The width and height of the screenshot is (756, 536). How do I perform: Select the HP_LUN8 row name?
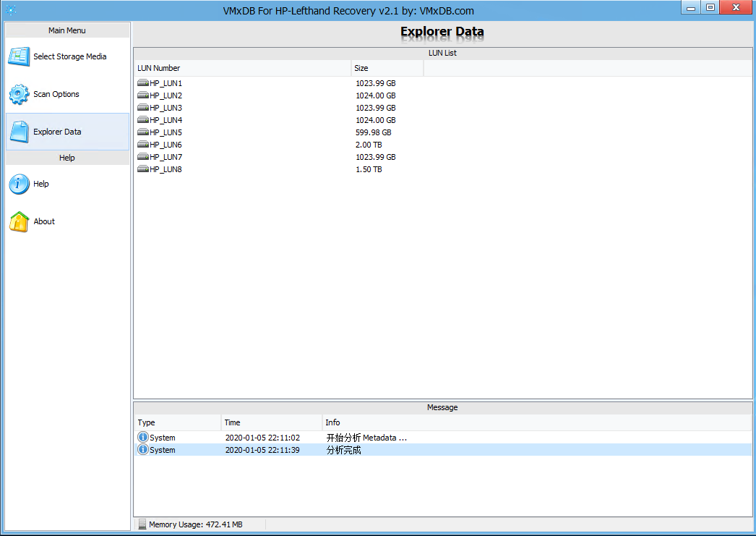pyautogui.click(x=166, y=169)
